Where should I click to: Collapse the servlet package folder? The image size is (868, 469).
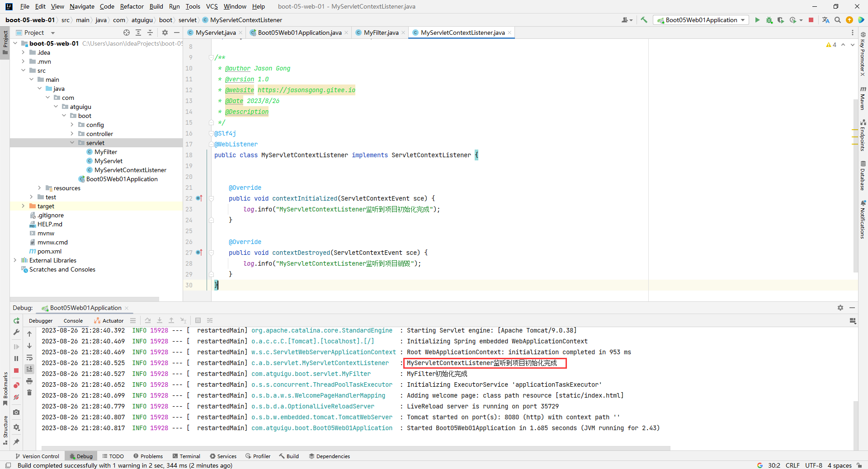point(72,143)
